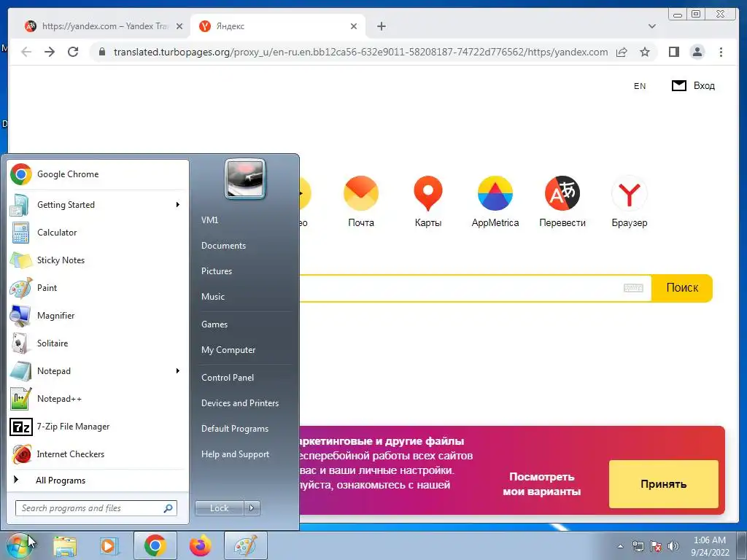The width and height of the screenshot is (747, 560).
Task: Go forward in Chrome
Action: (50, 52)
